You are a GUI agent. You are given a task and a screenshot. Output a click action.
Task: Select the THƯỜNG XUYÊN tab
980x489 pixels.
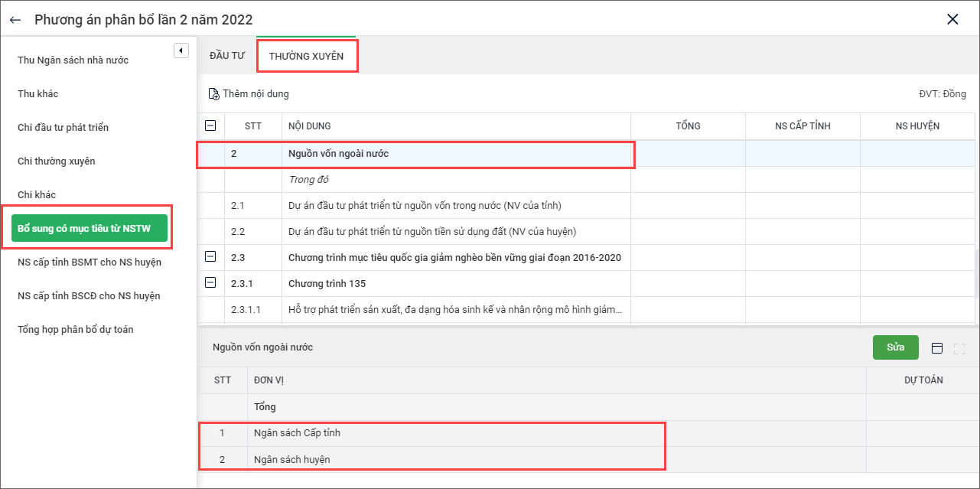306,57
